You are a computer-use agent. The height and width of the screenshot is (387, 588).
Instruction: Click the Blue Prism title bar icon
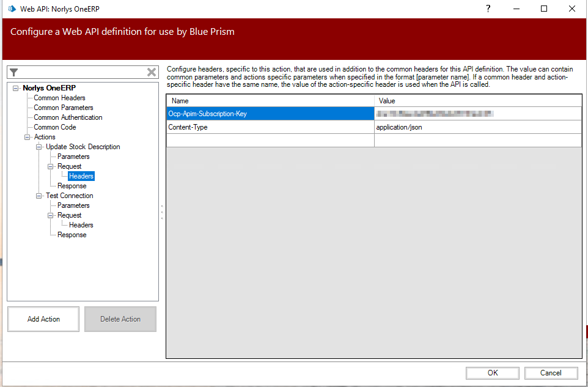pyautogui.click(x=12, y=9)
